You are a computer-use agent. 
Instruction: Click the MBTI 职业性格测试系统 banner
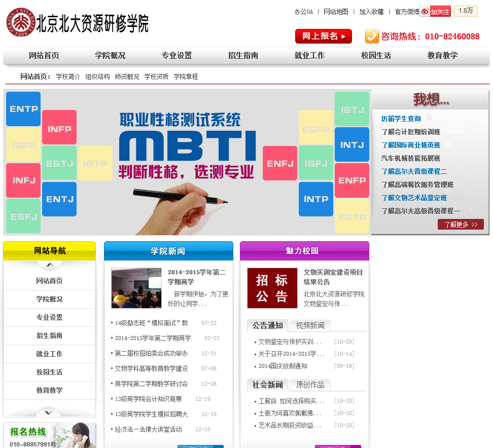click(187, 162)
